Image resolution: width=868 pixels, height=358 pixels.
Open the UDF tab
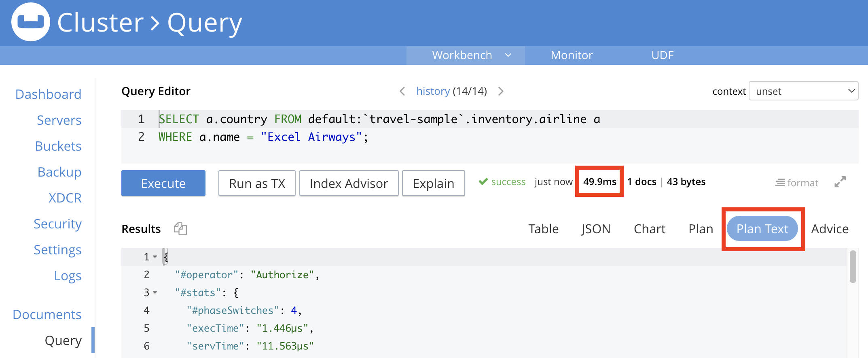[662, 55]
